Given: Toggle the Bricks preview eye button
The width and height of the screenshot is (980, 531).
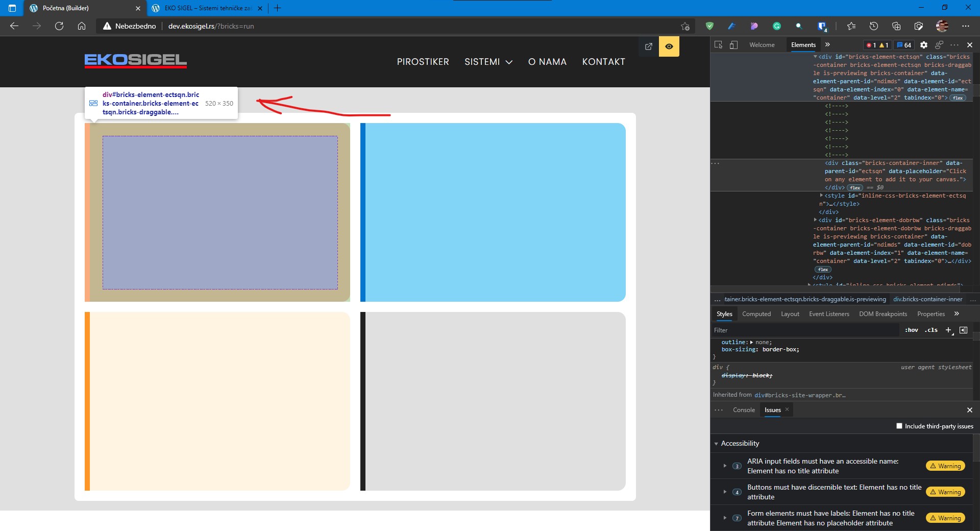Looking at the screenshot, I should pos(669,46).
